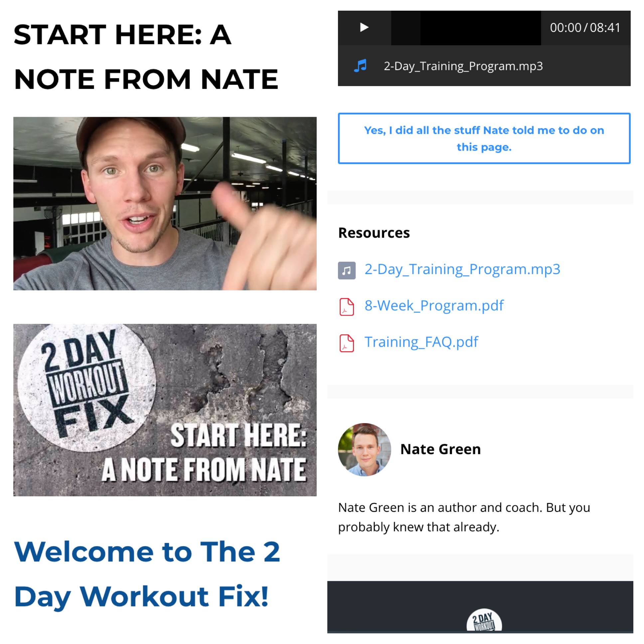644x644 pixels.
Task: Click the Resources section heading
Action: click(x=374, y=233)
